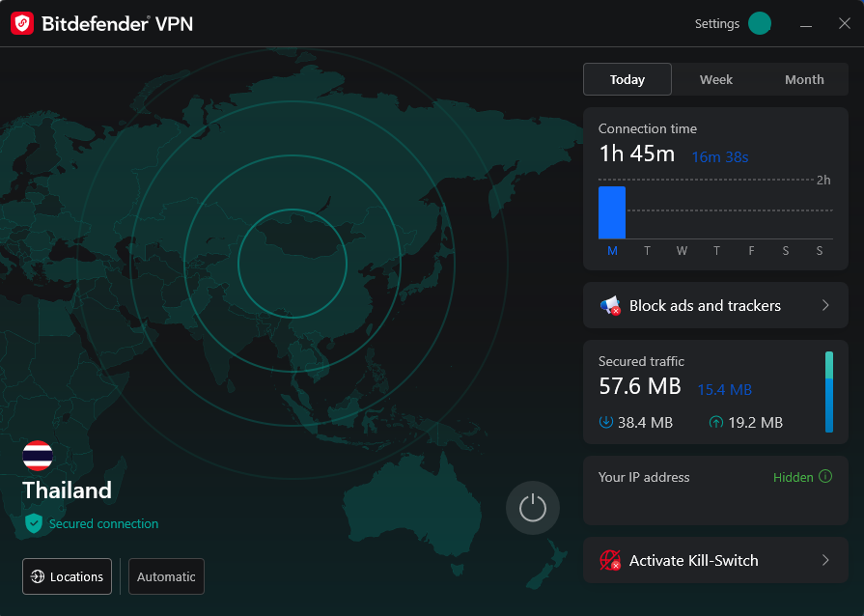Minimize the Bitdefender VPN window
This screenshot has height=616, width=864.
point(805,24)
